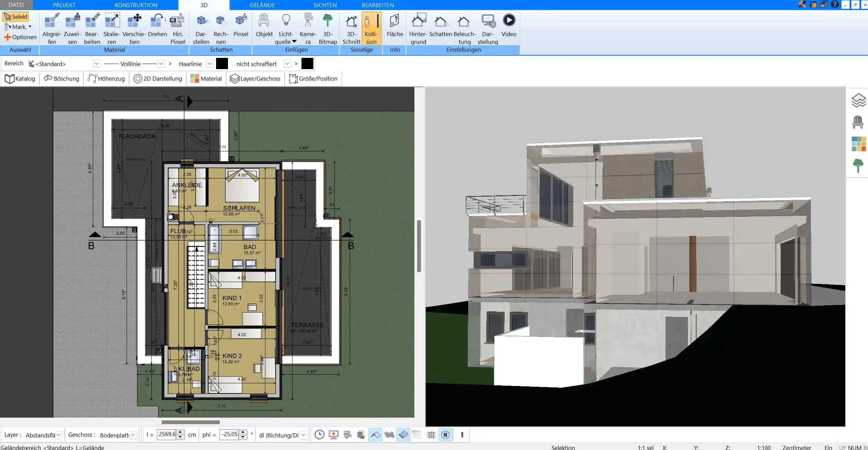The width and height of the screenshot is (868, 450).
Task: Toggle the roof display button in bottom toolbar
Action: (375, 435)
